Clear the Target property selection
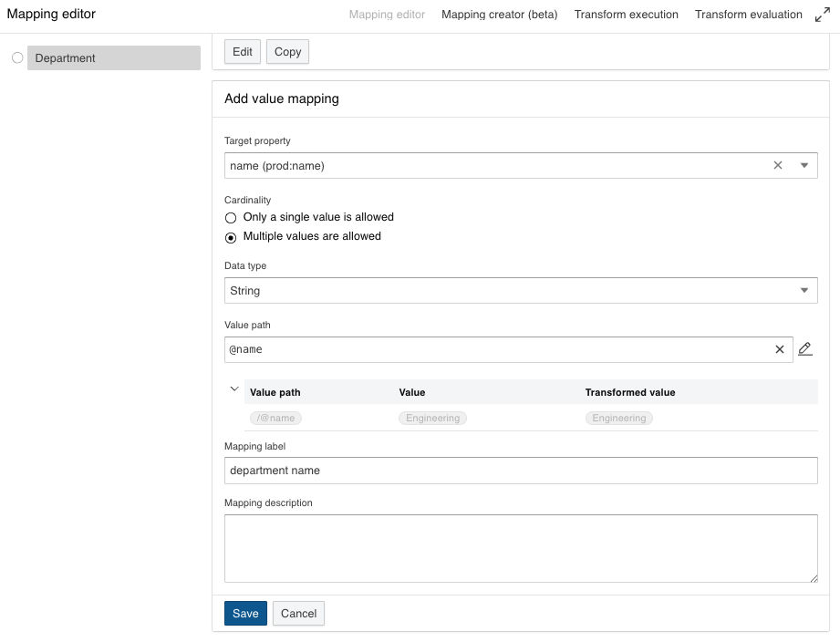 778,165
